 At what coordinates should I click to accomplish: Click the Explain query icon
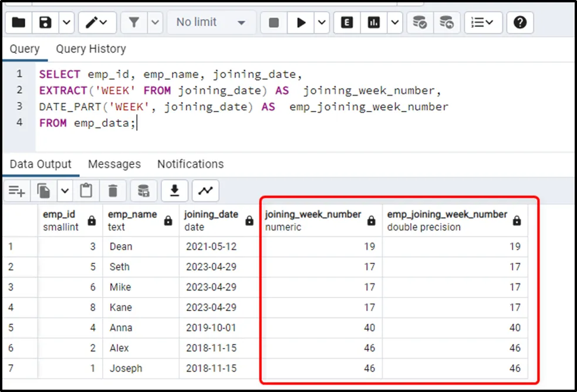[347, 23]
